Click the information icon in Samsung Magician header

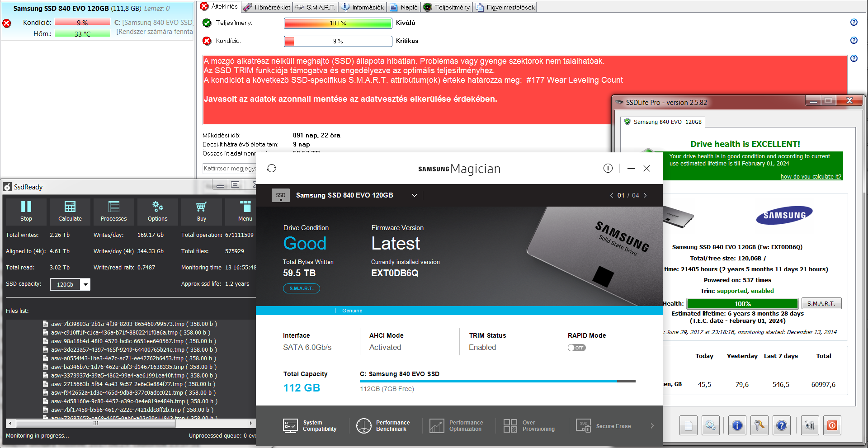608,168
